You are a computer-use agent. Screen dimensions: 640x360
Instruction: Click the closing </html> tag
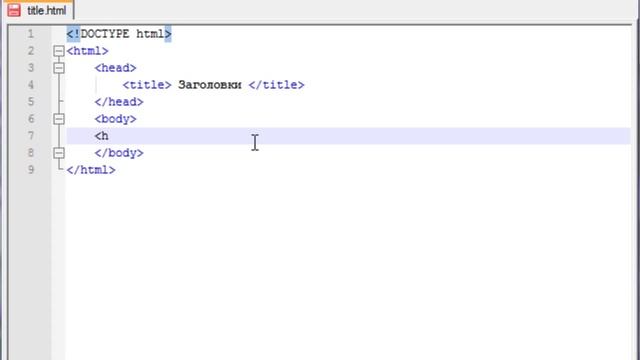click(x=91, y=170)
